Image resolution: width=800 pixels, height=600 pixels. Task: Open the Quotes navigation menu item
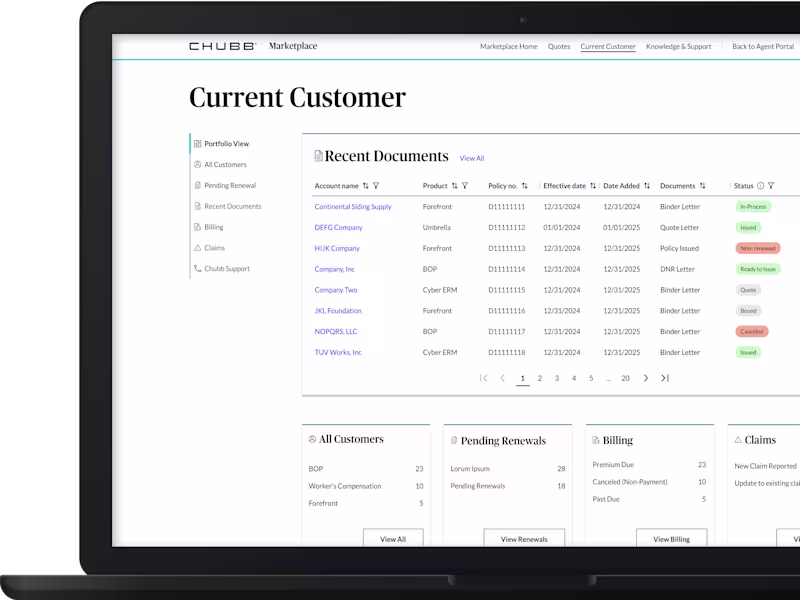tap(559, 46)
